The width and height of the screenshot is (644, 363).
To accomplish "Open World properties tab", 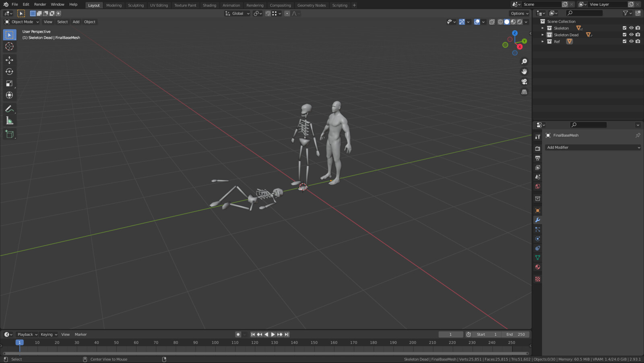I will (x=538, y=186).
